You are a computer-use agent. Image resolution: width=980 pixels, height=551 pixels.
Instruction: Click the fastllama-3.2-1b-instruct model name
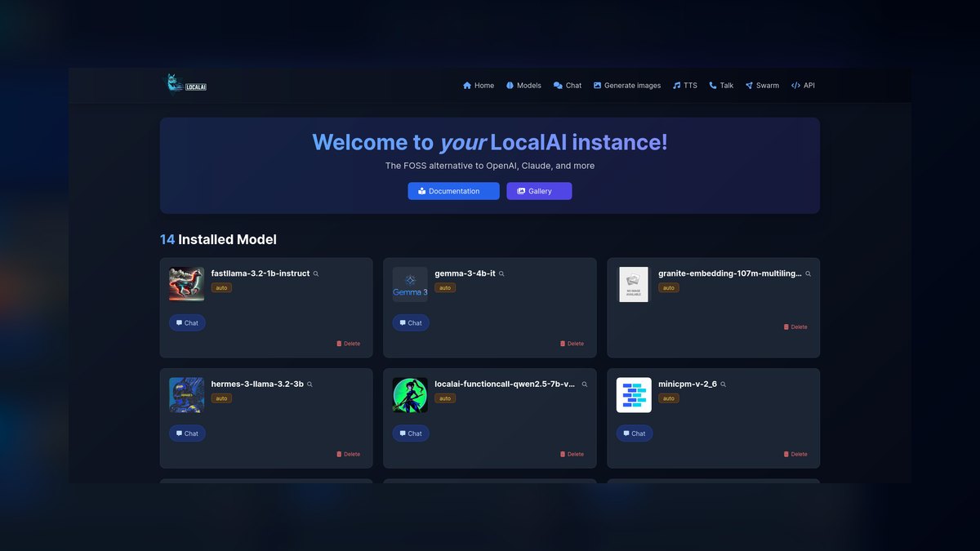click(261, 273)
